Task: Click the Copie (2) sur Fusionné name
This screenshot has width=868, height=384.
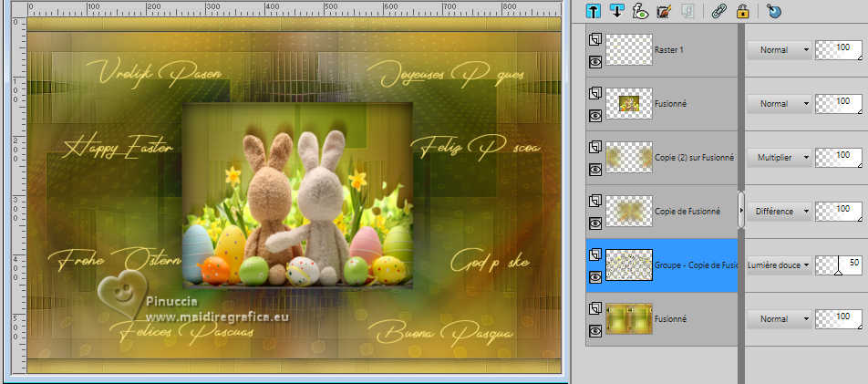Action: [694, 158]
